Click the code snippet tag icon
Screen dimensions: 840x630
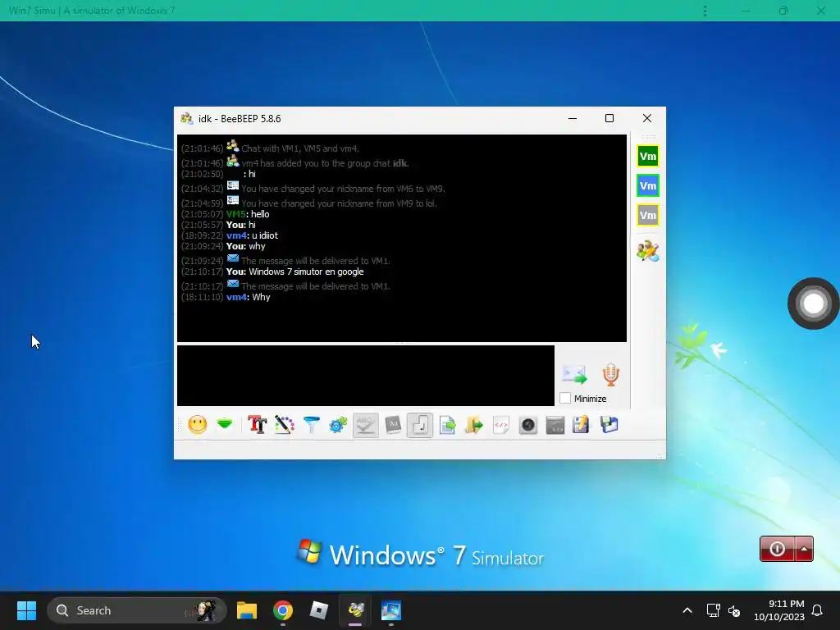[x=501, y=425]
